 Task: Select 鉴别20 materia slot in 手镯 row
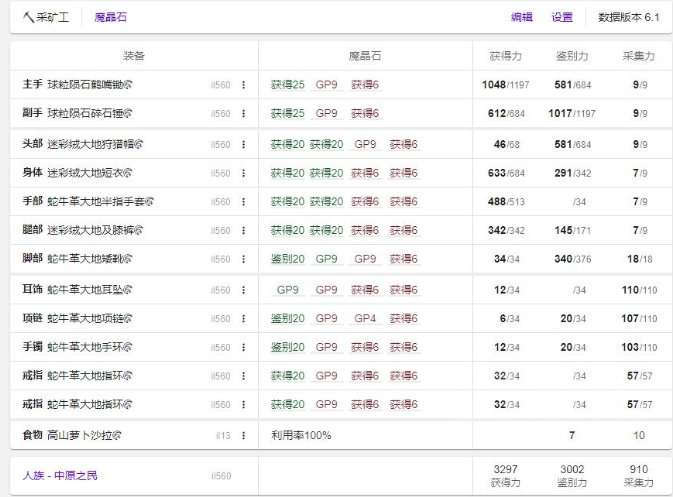(x=288, y=347)
